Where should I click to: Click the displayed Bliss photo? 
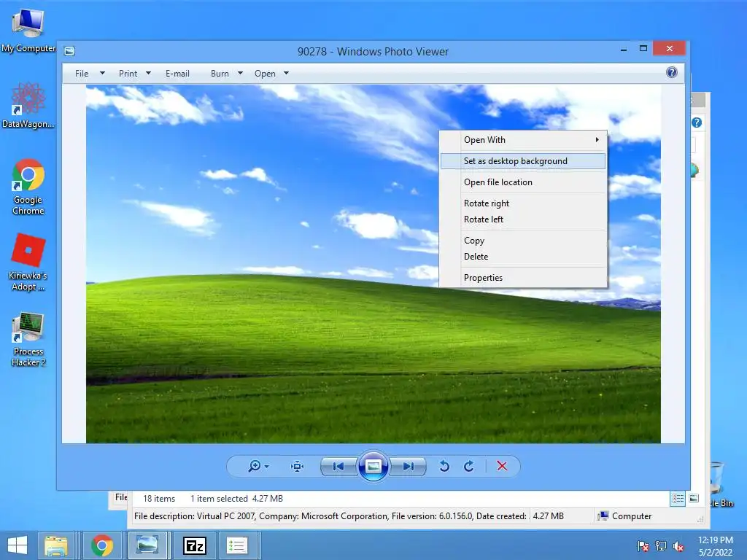(x=373, y=264)
